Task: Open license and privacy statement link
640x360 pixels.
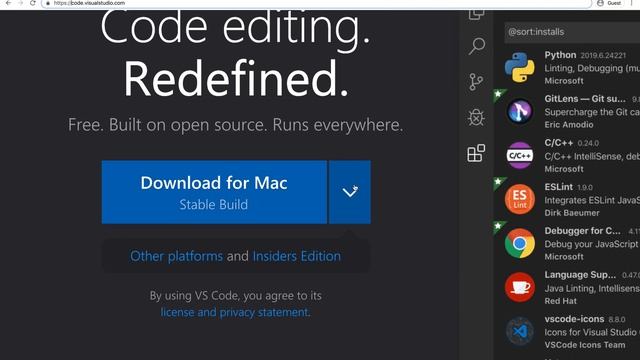Action: 236,312
